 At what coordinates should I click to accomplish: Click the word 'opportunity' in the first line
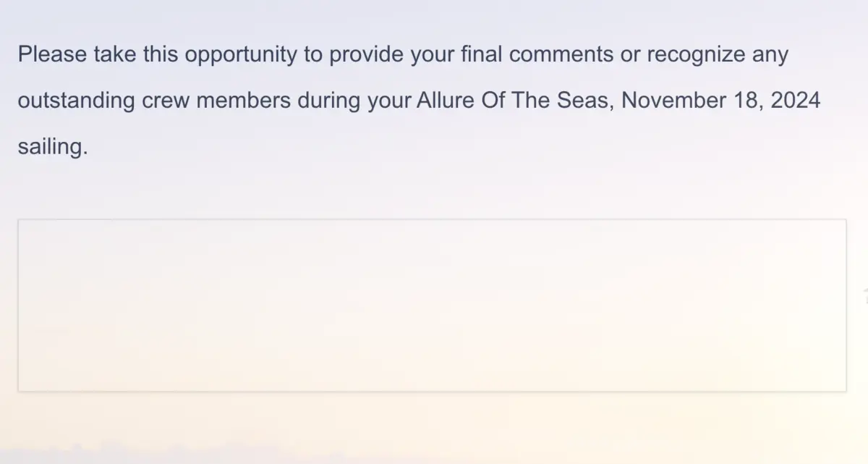[240, 54]
